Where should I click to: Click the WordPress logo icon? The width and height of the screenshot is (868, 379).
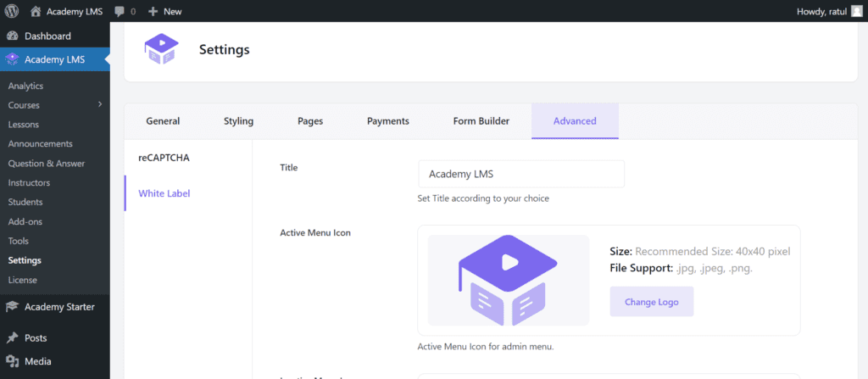click(12, 11)
